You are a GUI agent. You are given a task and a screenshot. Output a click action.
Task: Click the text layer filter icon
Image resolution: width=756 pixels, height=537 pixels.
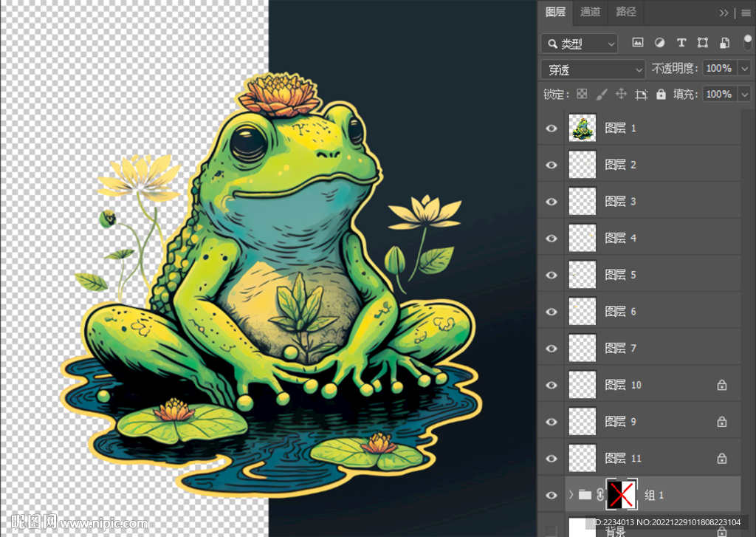[x=681, y=43]
